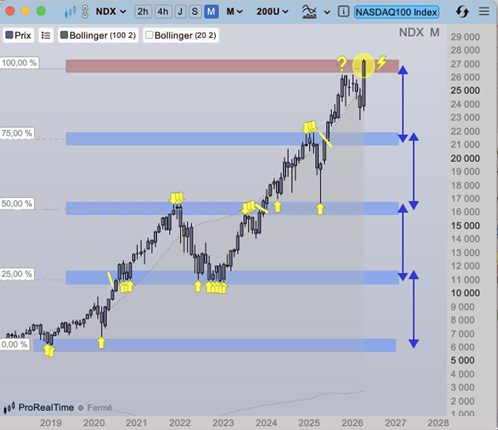Click the Fermé market status indicator

click(95, 408)
